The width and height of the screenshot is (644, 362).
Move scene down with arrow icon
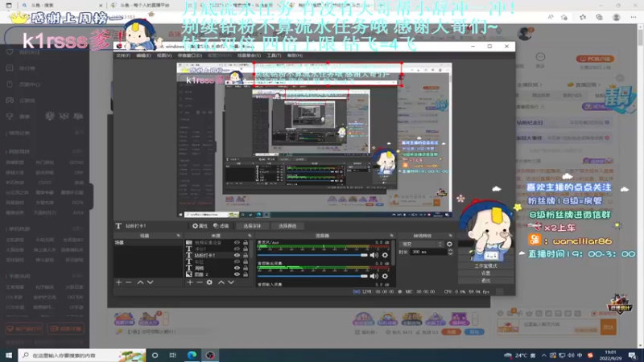pyautogui.click(x=151, y=282)
